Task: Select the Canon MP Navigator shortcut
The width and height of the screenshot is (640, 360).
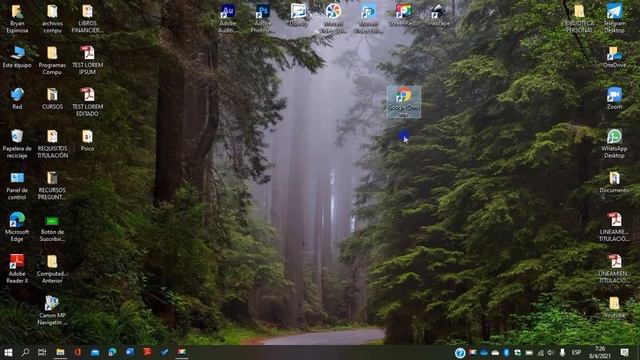Action: tap(52, 310)
